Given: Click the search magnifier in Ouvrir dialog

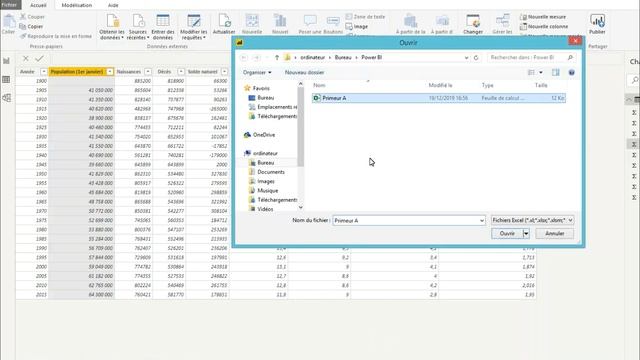Looking at the screenshot, I should 570,58.
